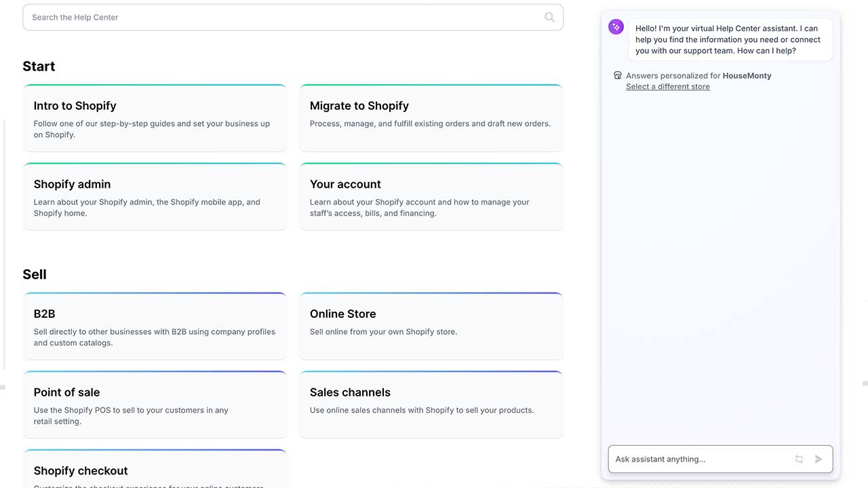Open the Online Store card
Screen dimensions: 868x488
[431, 326]
